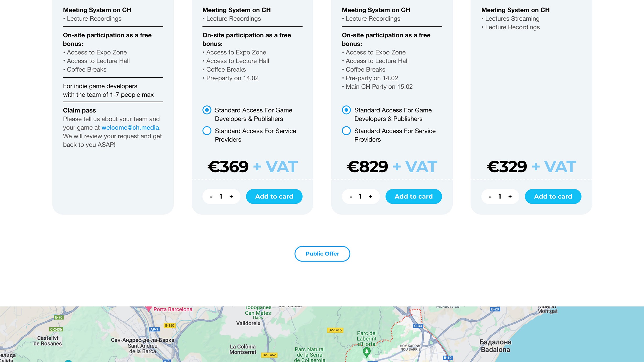Add the €369 ticket to card

[x=274, y=196]
